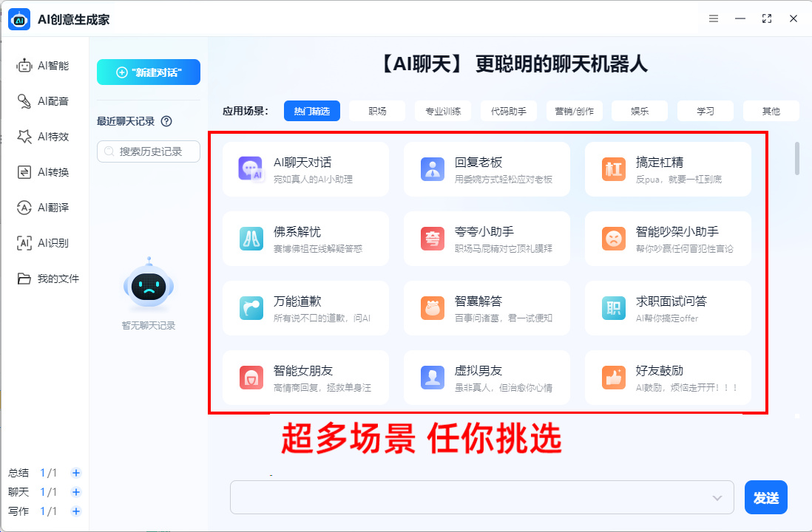Select the 其他 scenario tab
This screenshot has width=812, height=532.
pyautogui.click(x=771, y=111)
